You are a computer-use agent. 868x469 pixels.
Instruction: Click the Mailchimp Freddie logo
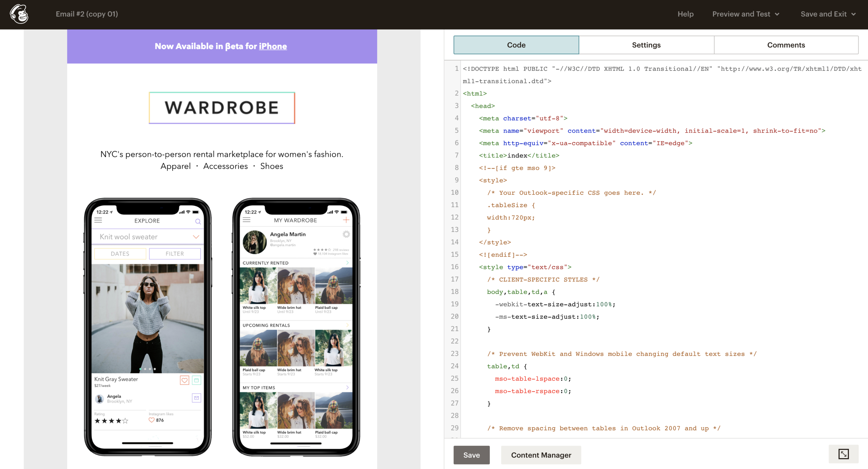click(x=19, y=14)
